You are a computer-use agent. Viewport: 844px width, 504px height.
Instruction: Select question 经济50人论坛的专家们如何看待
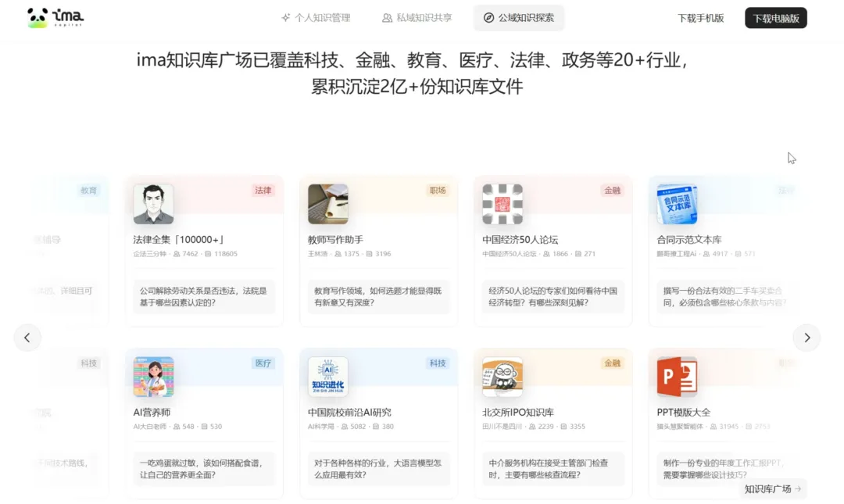[553, 297]
